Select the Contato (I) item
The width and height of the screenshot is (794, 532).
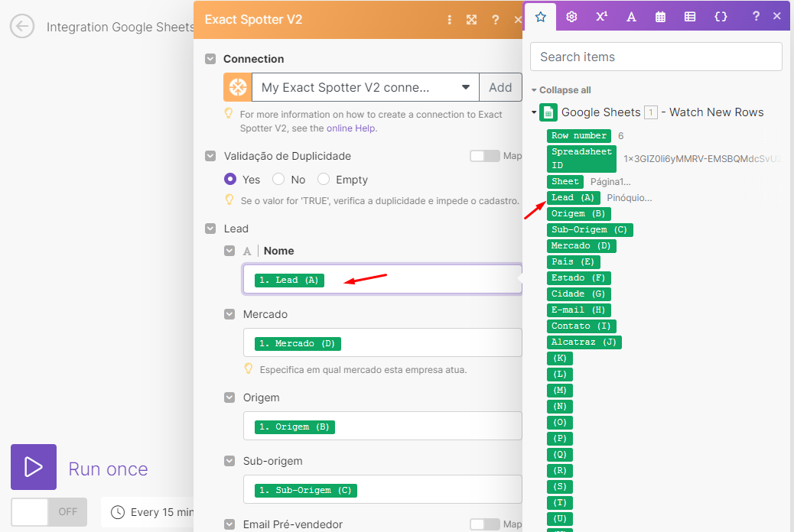click(581, 326)
